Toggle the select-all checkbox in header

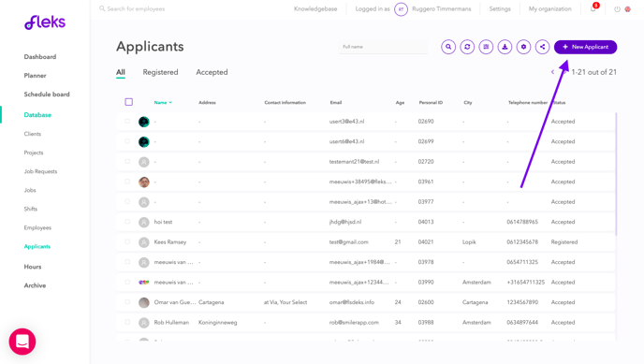(128, 102)
